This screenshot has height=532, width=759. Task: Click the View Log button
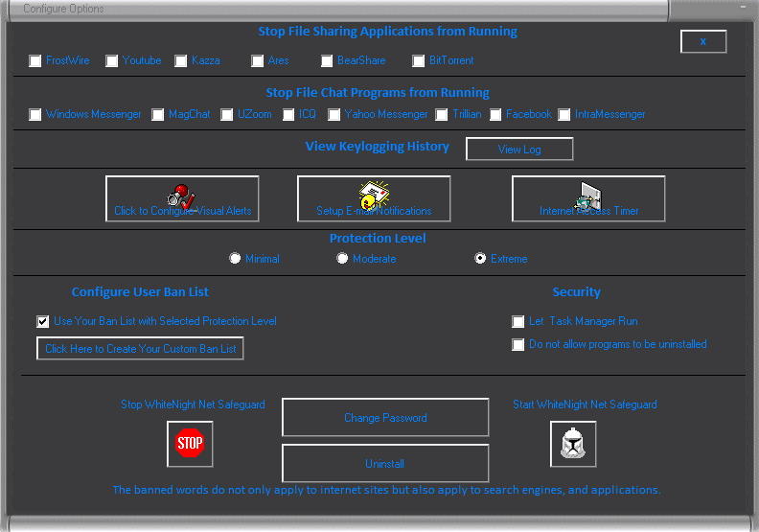pyautogui.click(x=519, y=150)
